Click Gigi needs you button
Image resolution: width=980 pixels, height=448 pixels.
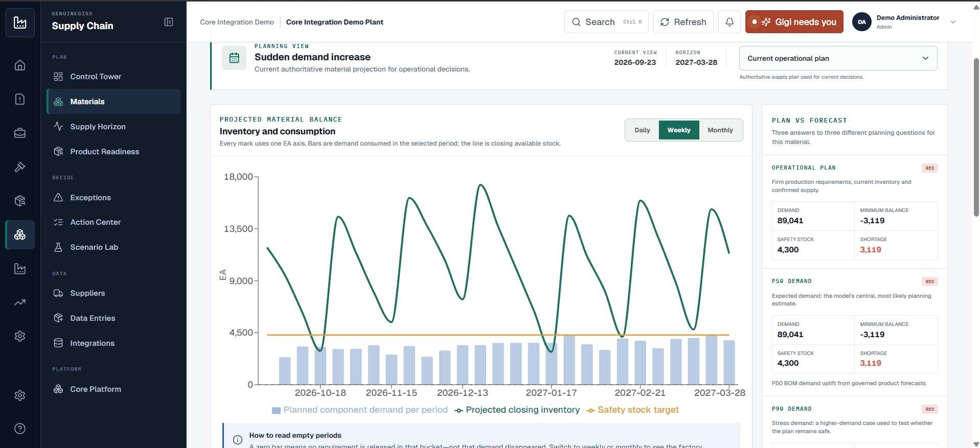[x=794, y=22]
